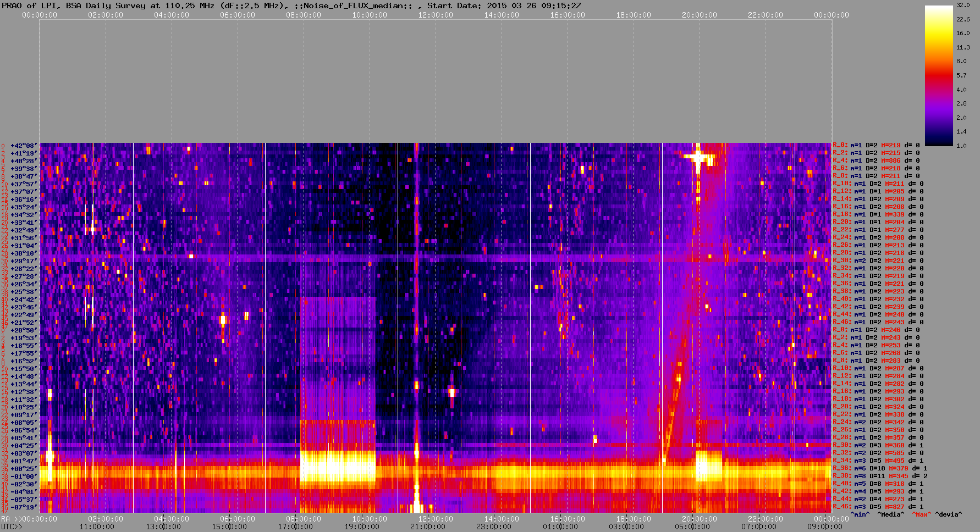Click the UTC 17:00:00 tick label
980x532 pixels.
tap(295, 527)
